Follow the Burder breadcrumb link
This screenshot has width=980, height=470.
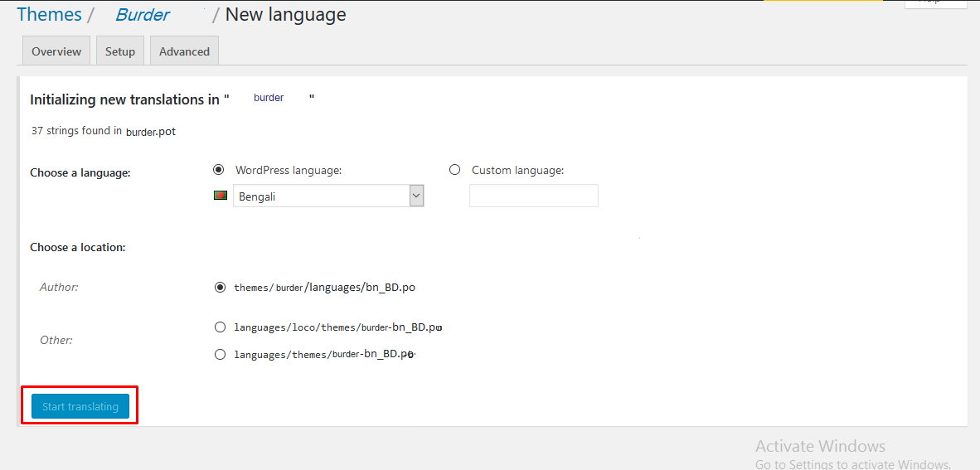(142, 15)
